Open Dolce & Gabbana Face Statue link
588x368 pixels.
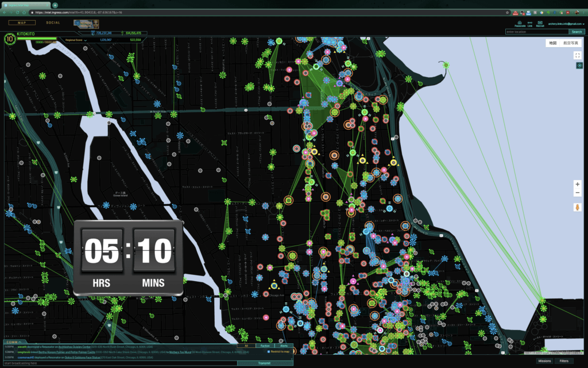[x=83, y=358]
